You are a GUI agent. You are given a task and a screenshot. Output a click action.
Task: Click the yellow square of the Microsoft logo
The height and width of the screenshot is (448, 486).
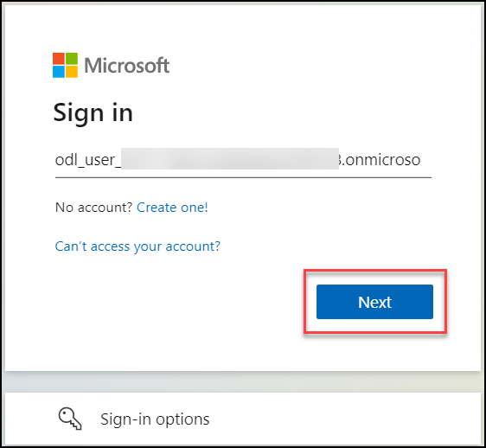[x=72, y=72]
